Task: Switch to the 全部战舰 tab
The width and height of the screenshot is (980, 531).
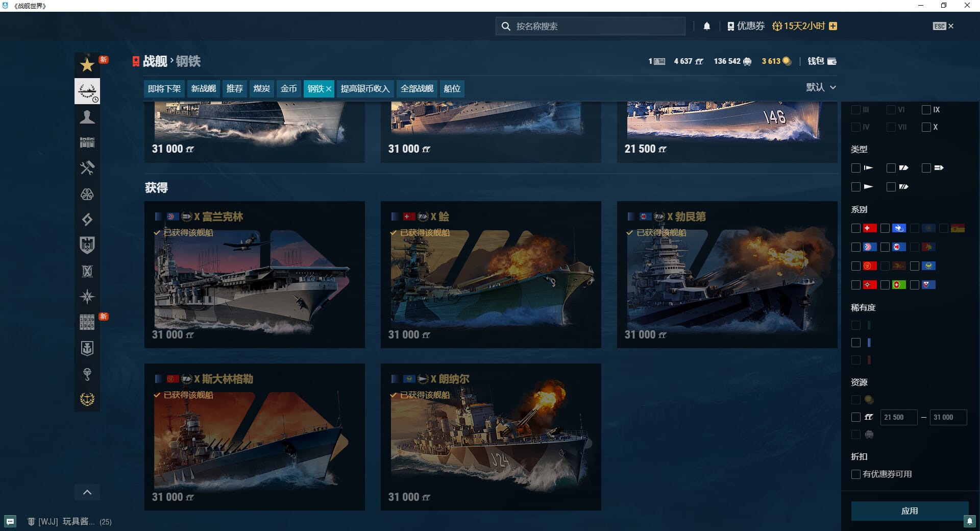Action: click(x=416, y=89)
